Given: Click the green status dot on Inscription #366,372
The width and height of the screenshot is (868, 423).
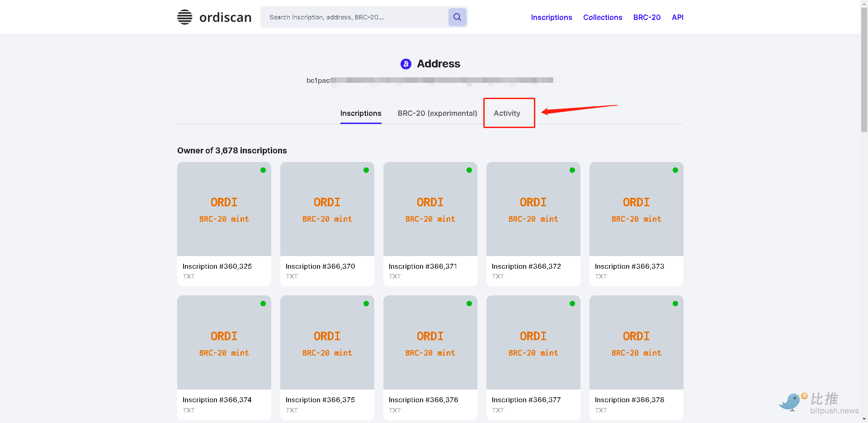Looking at the screenshot, I should click(x=572, y=170).
